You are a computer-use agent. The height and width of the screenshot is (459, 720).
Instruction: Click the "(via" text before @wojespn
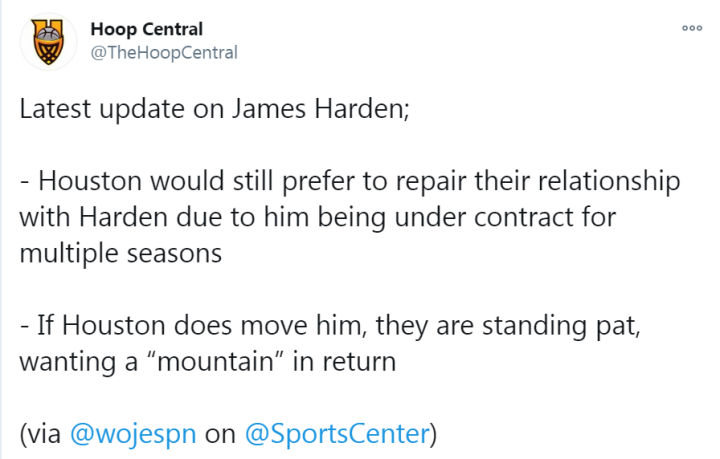pyautogui.click(x=40, y=435)
